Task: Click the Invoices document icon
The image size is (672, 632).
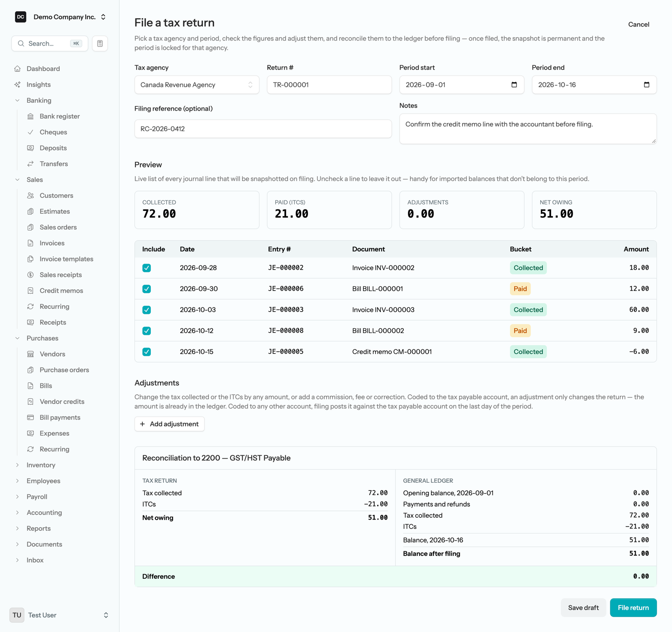Action: (30, 243)
